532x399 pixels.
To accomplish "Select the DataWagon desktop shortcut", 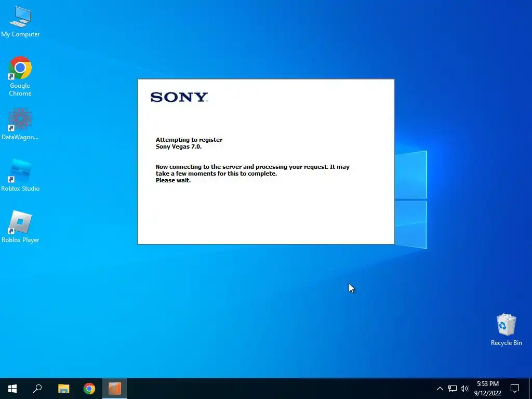I will [x=20, y=124].
